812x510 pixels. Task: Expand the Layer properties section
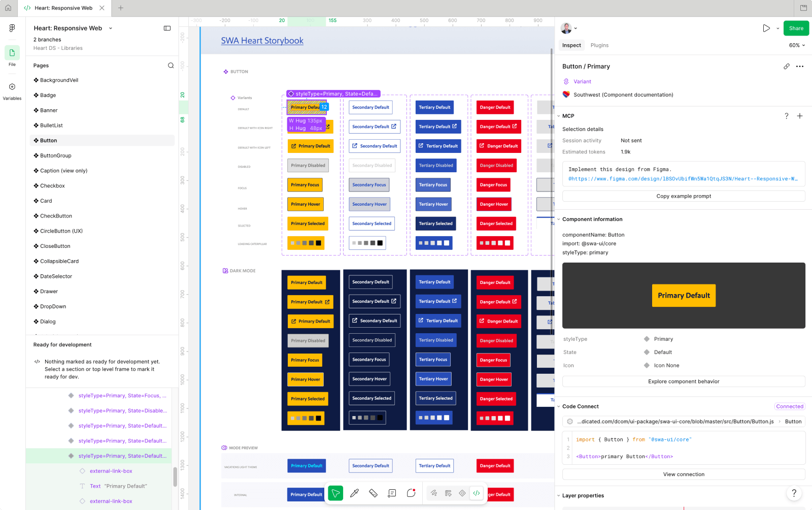[x=559, y=496]
